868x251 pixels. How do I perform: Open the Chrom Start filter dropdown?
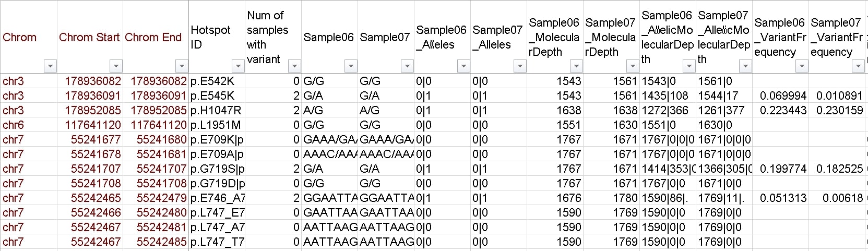pyautogui.click(x=116, y=66)
